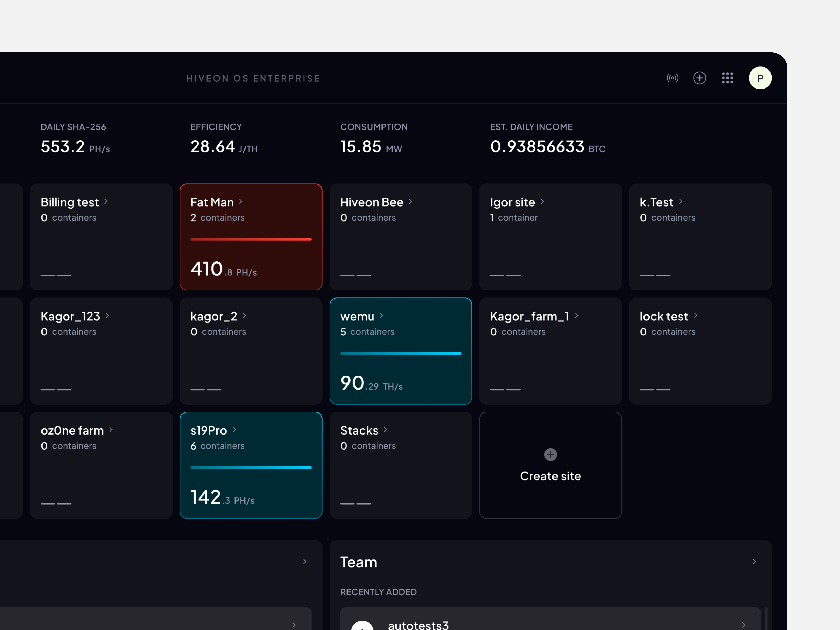Click the plus icon in the top bar
Screen dimensions: 840x630
coord(700,78)
